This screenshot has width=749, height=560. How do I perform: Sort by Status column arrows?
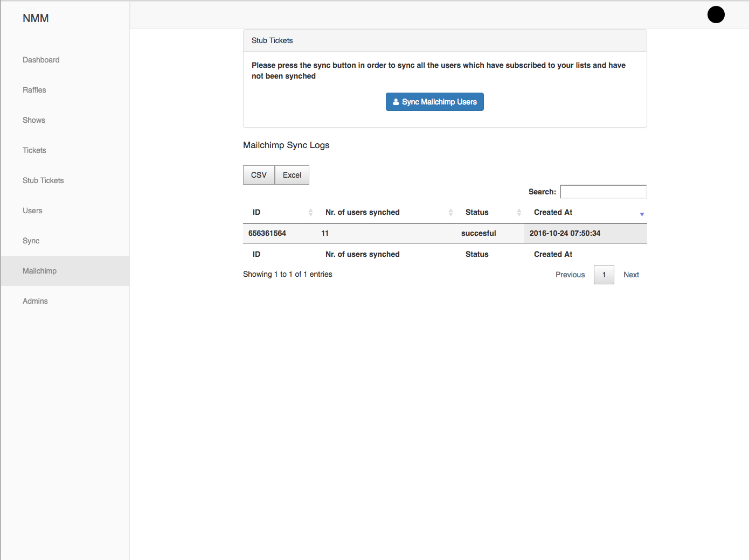519,213
